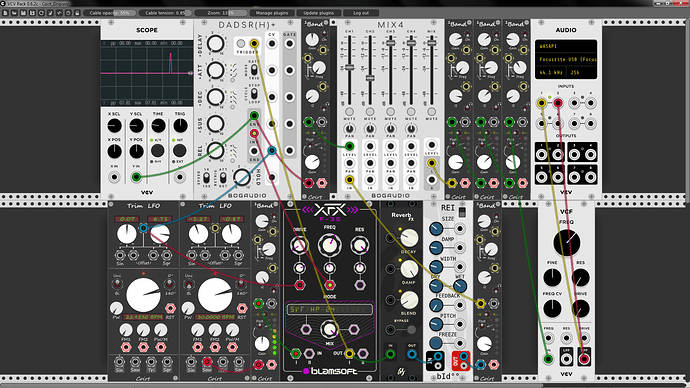This screenshot has width=690, height=388.
Task: Click the VCF HPF output jack
Action: point(584,359)
